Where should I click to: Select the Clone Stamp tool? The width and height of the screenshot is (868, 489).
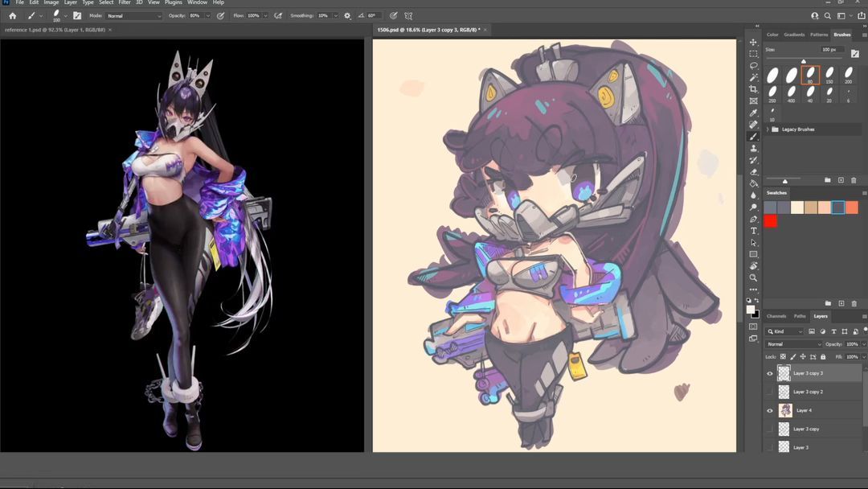(753, 149)
